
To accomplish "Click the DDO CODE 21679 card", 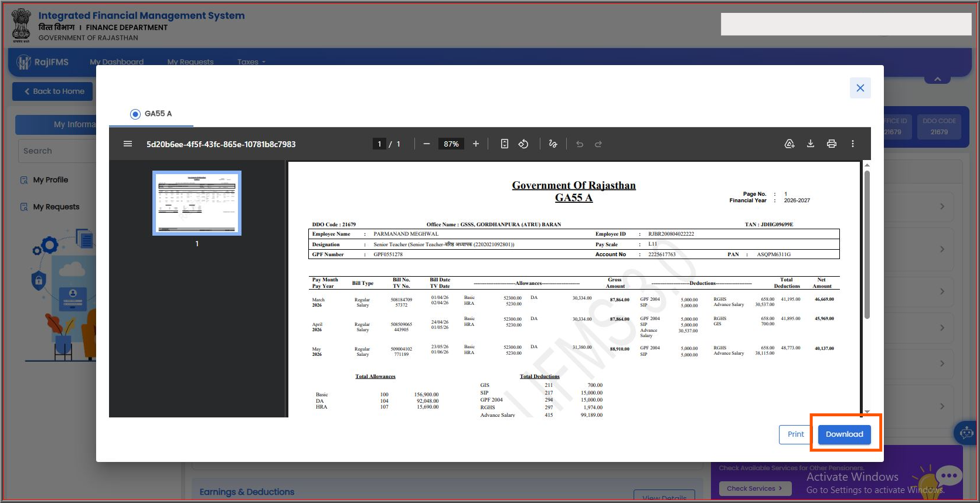I will coord(939,126).
